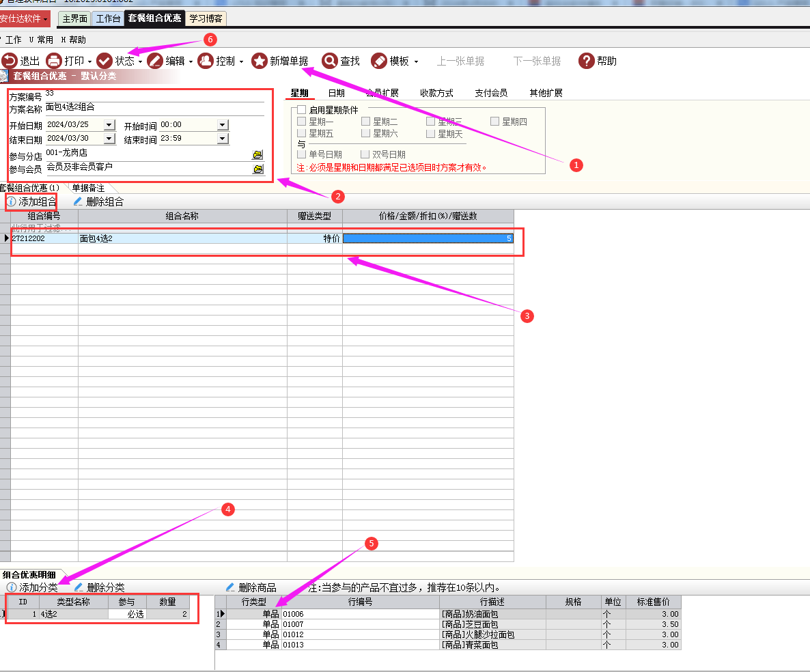Check the 星期六 checkbox

(366, 133)
